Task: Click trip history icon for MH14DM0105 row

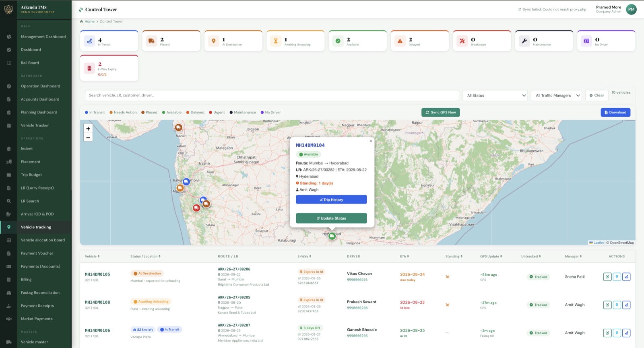Action: click(x=626, y=277)
